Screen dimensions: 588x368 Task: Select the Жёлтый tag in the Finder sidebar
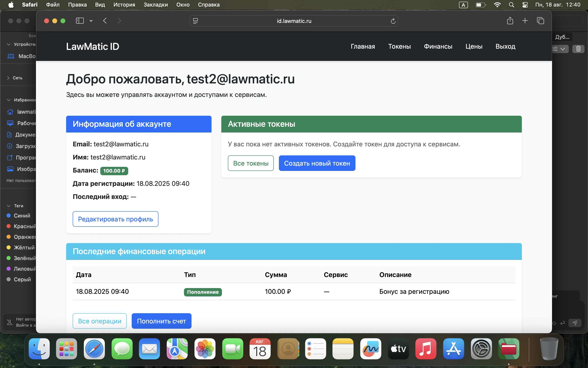point(20,248)
